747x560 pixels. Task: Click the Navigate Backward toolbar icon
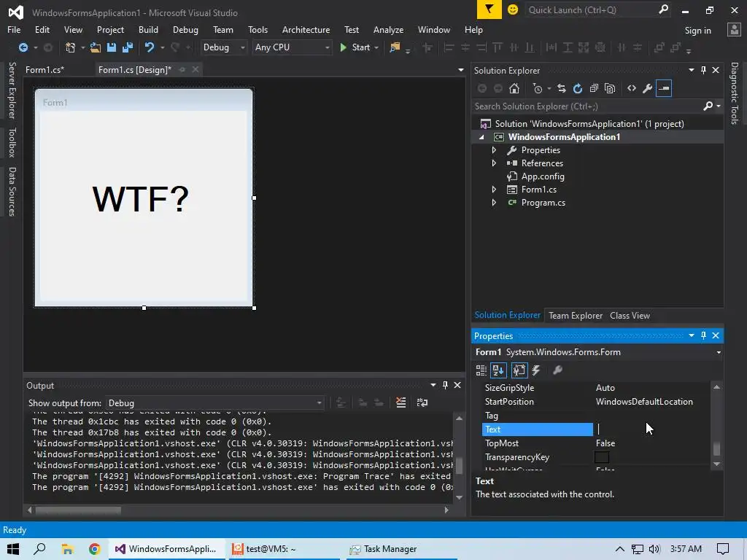23,47
